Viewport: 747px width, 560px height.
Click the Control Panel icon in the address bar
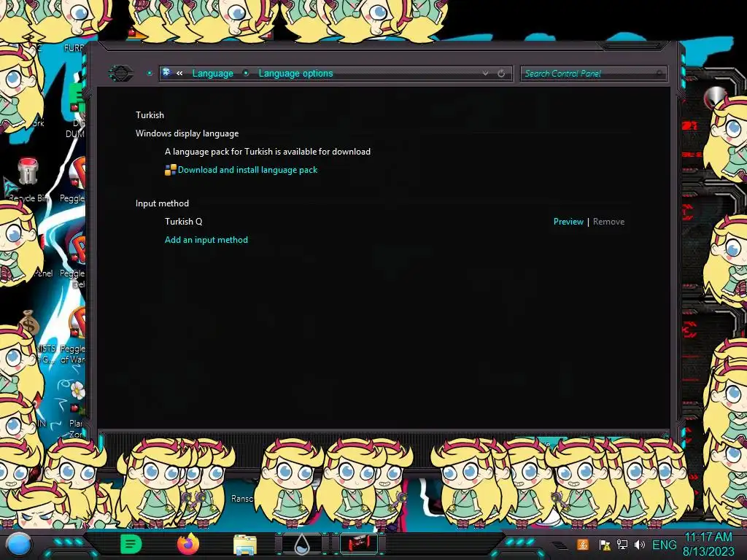click(167, 73)
